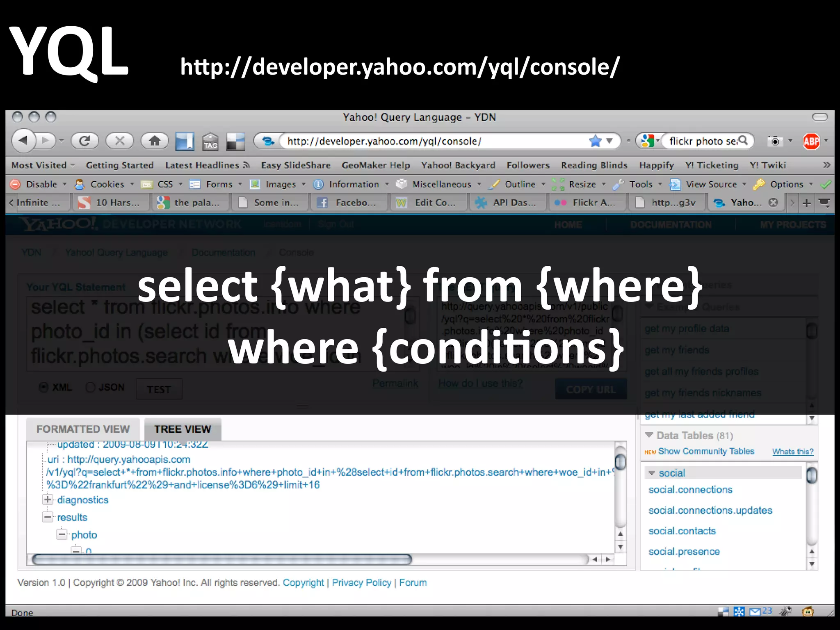
Task: Collapse the photo tree node
Action: [62, 534]
